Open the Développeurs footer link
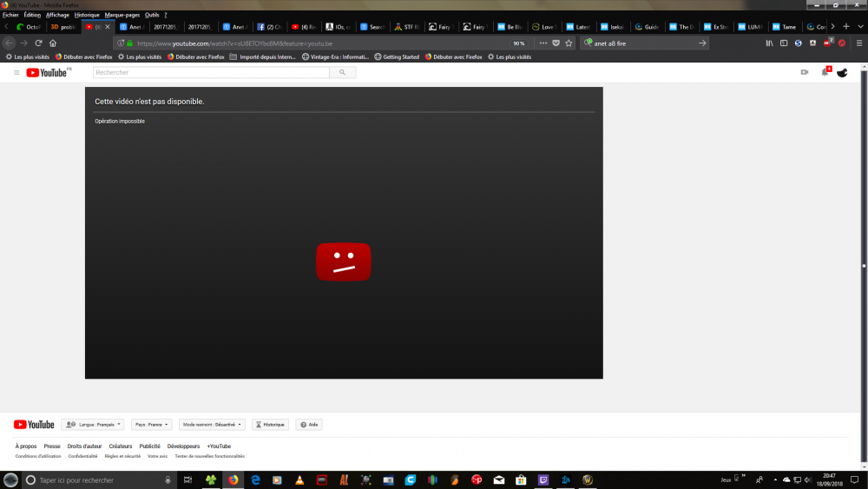This screenshot has width=868, height=489. tap(183, 446)
